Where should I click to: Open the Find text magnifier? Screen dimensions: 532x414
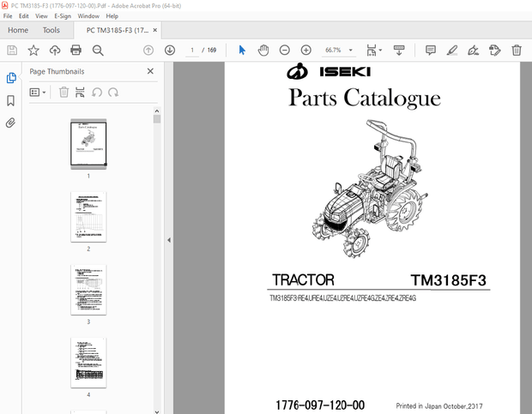point(98,51)
